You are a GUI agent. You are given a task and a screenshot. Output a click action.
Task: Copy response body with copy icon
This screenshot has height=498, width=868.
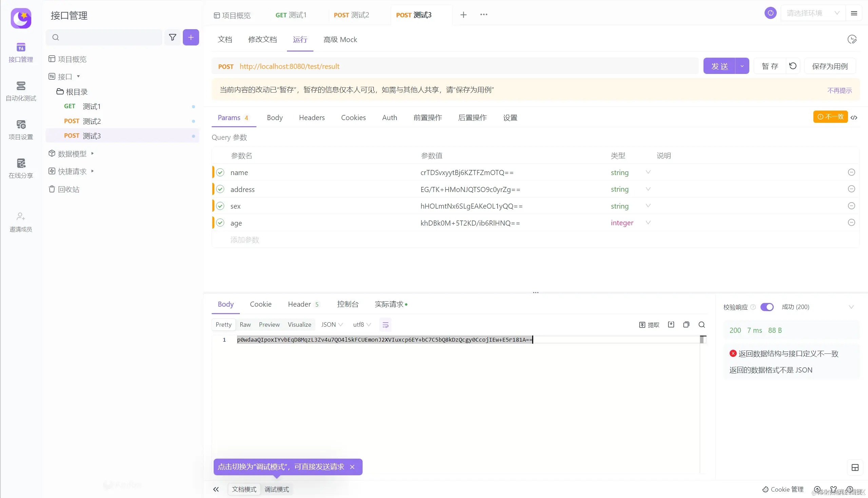coord(686,325)
